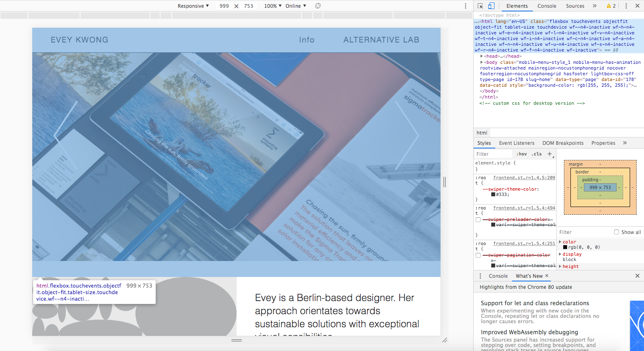Viewport: 644px width, 351px height.
Task: Open the console drawer three-dot menu
Action: point(480,276)
